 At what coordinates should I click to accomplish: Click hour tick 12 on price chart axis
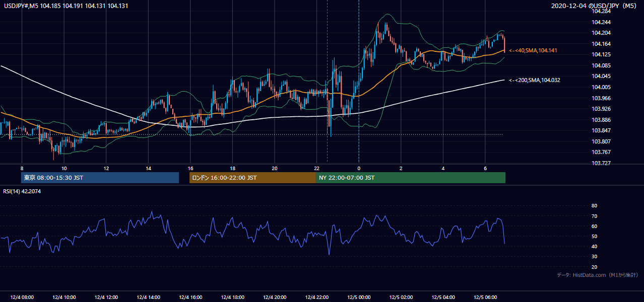coord(106,168)
